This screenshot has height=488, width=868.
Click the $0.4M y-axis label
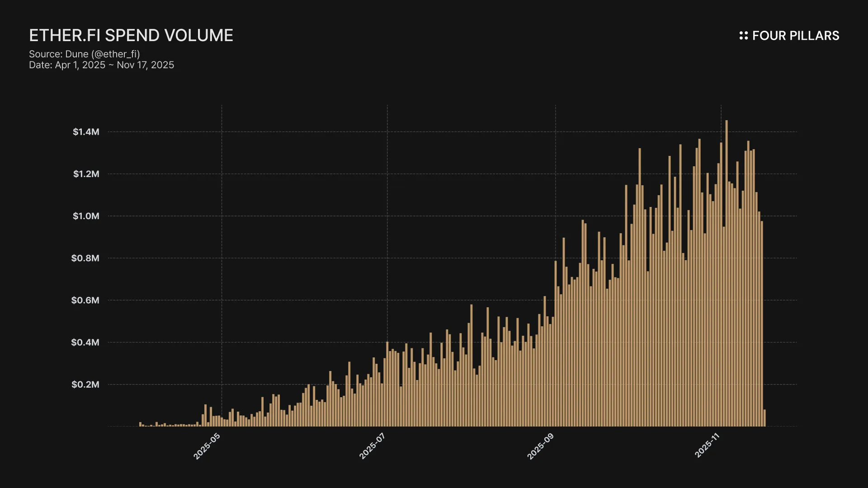tap(85, 343)
